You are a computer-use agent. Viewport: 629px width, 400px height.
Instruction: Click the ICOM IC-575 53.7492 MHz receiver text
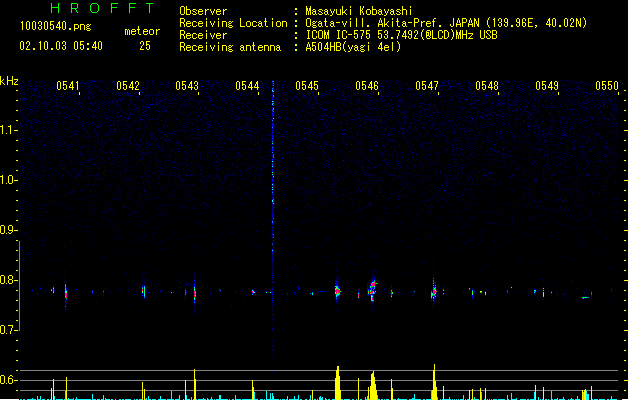401,35
